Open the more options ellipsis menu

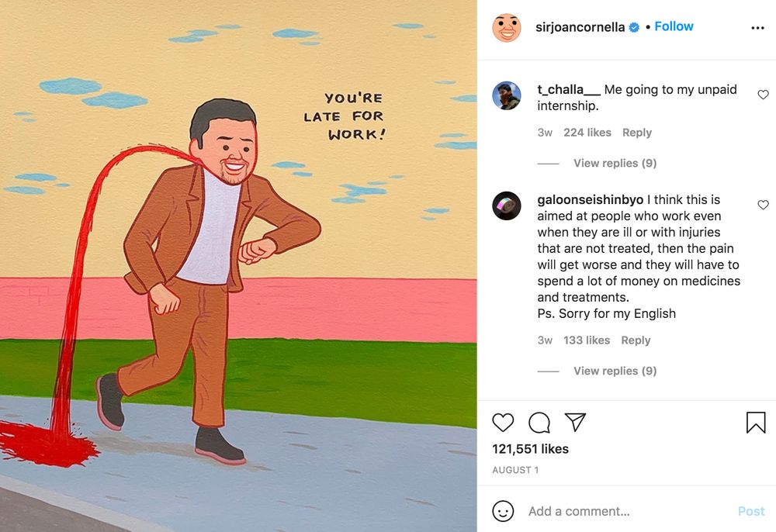pyautogui.click(x=757, y=28)
